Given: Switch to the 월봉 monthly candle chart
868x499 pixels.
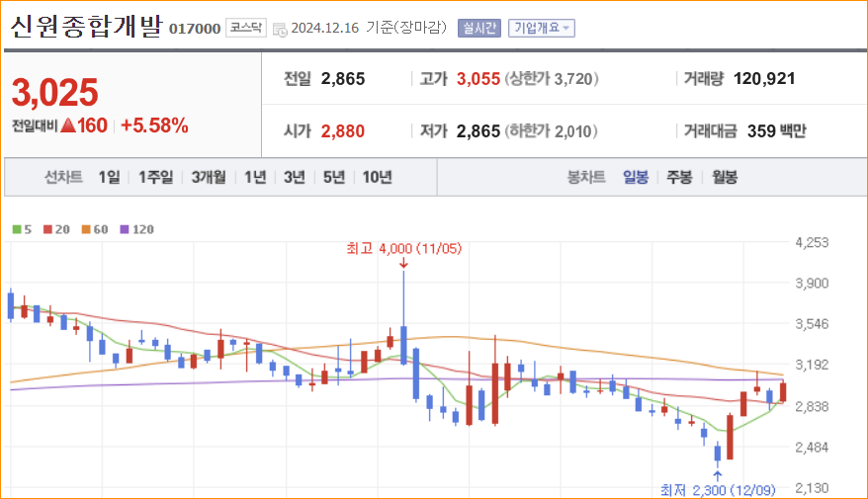Looking at the screenshot, I should (725, 177).
